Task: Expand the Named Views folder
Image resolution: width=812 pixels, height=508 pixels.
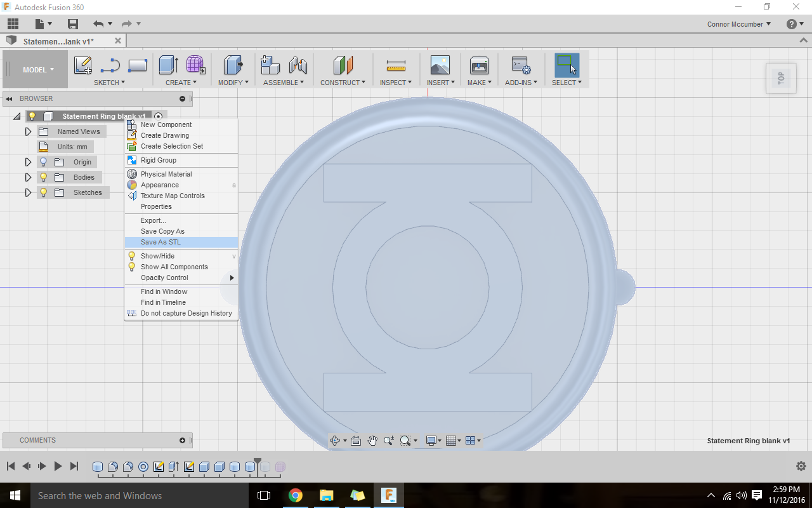Action: (28, 131)
